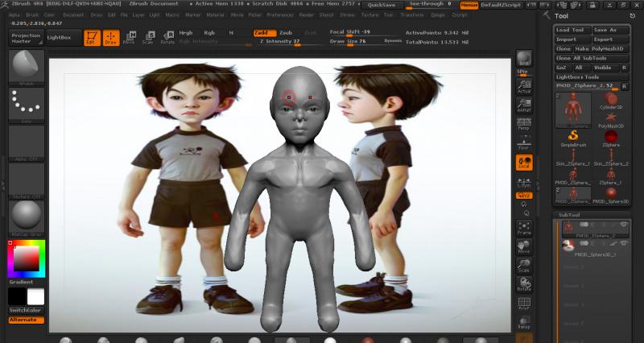The height and width of the screenshot is (343, 644).
Task: Click Import button in Tool panel
Action: tap(572, 39)
